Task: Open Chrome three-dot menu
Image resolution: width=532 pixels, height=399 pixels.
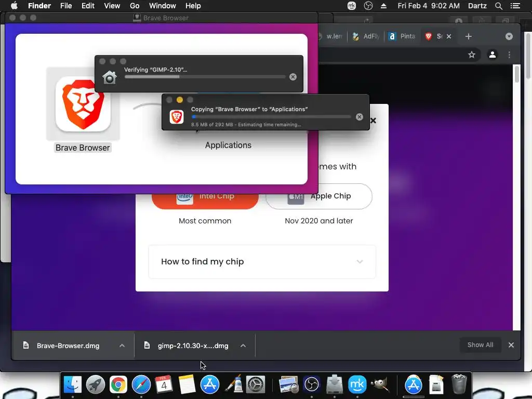Action: click(x=509, y=55)
